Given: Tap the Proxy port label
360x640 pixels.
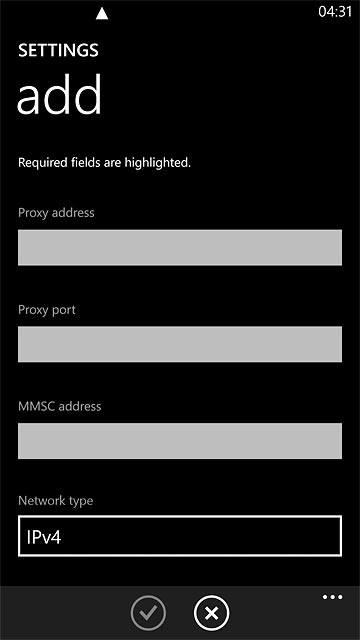Looking at the screenshot, I should click(47, 310).
